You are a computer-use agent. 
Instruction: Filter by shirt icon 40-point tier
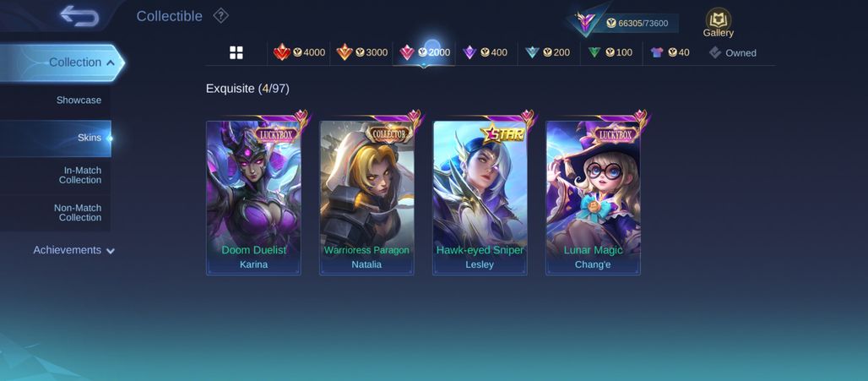coord(670,52)
